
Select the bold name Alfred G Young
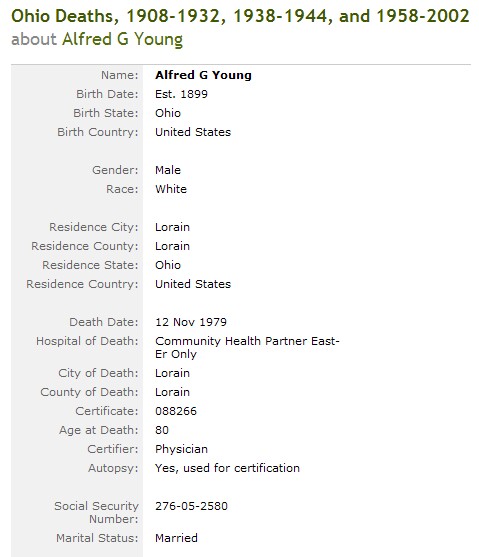tap(203, 75)
